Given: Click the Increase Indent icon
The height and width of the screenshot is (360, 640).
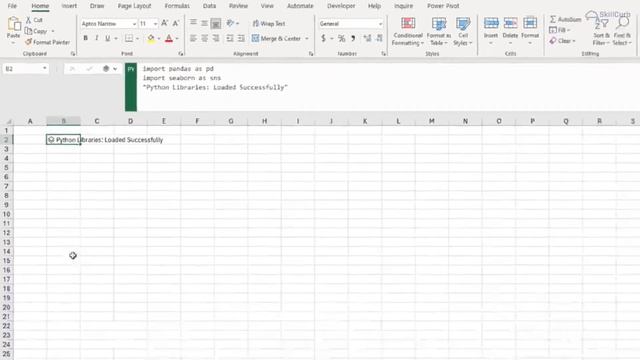Looking at the screenshot, I should point(241,38).
